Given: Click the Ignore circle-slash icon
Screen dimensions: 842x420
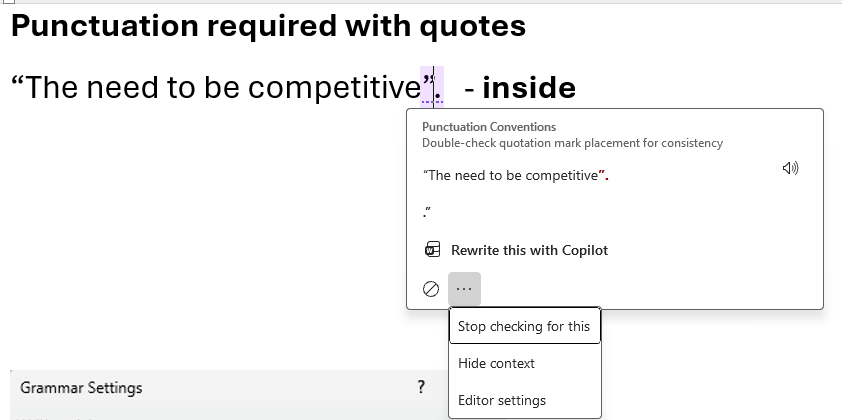Looking at the screenshot, I should pyautogui.click(x=431, y=289).
